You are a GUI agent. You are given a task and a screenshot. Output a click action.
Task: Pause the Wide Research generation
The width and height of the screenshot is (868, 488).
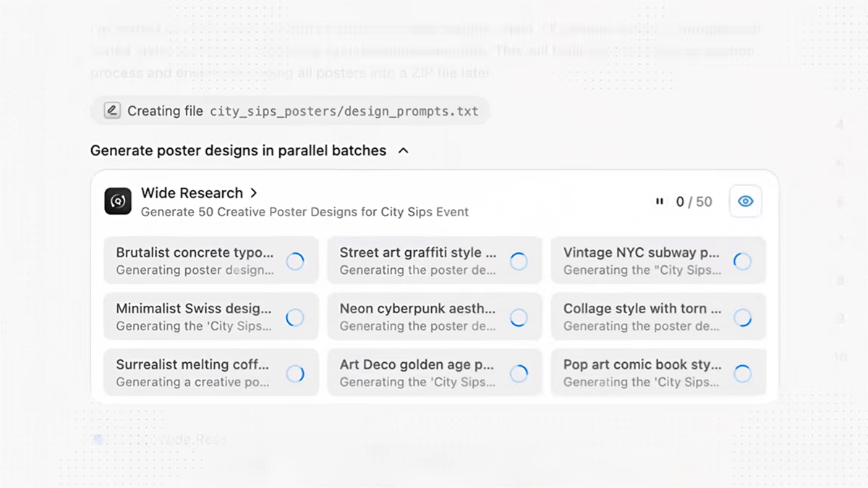659,202
